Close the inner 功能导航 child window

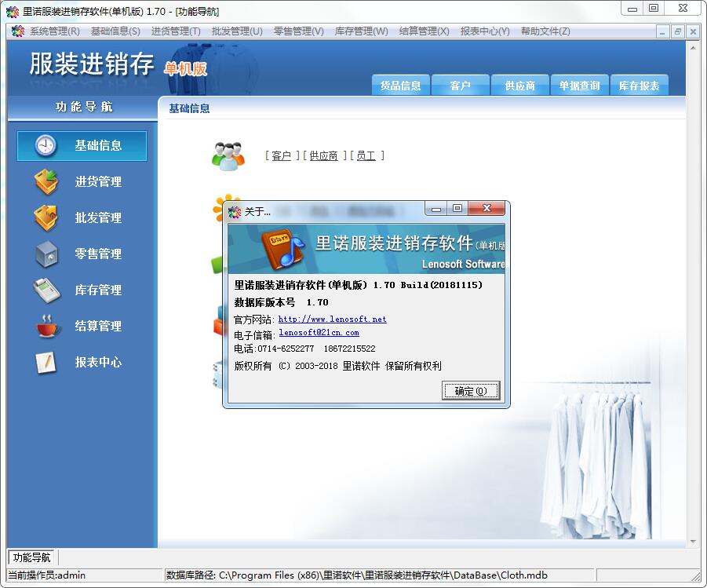click(x=693, y=31)
